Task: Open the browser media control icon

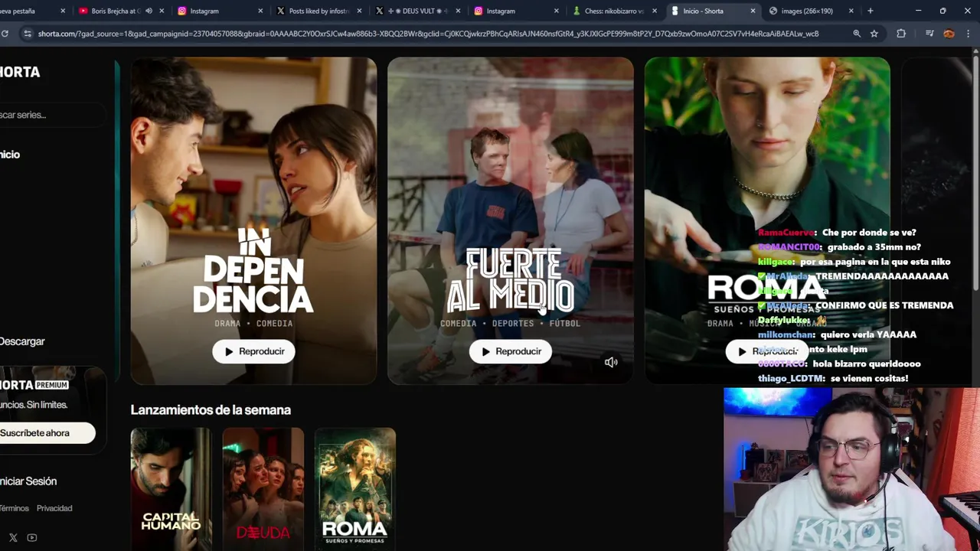Action: pos(929,34)
